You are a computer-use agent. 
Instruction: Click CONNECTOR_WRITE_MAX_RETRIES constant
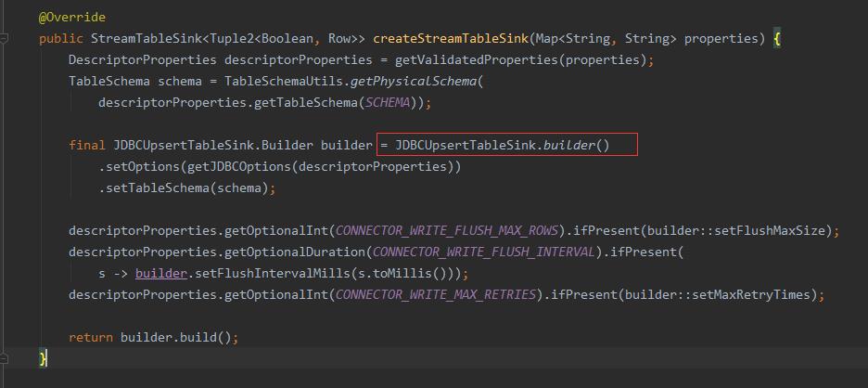(436, 295)
